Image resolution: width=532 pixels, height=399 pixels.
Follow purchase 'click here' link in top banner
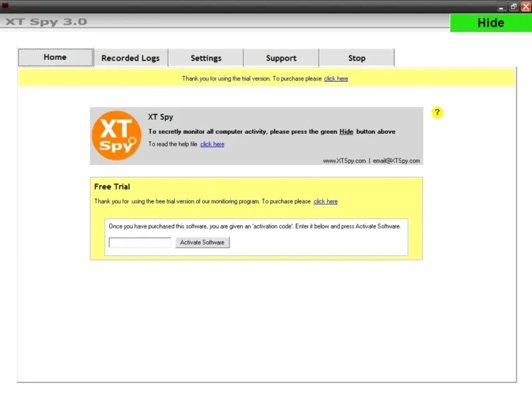(336, 78)
